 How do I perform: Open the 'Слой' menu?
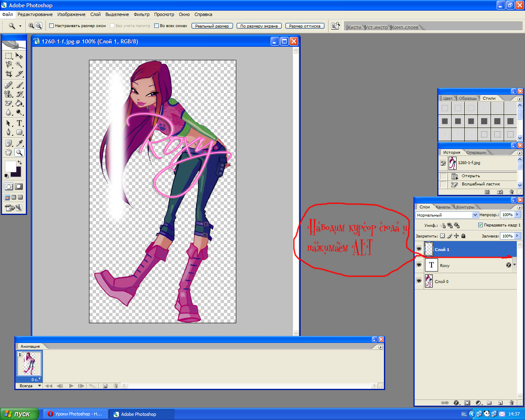click(x=96, y=14)
